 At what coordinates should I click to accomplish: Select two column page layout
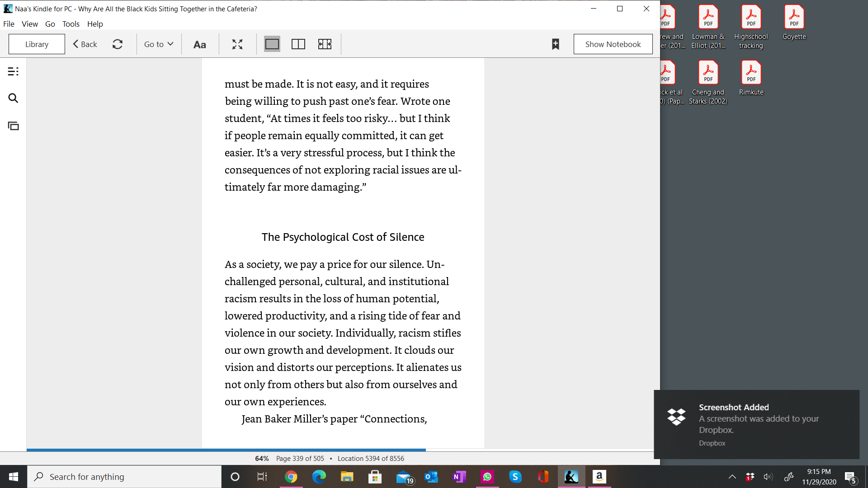coord(298,44)
